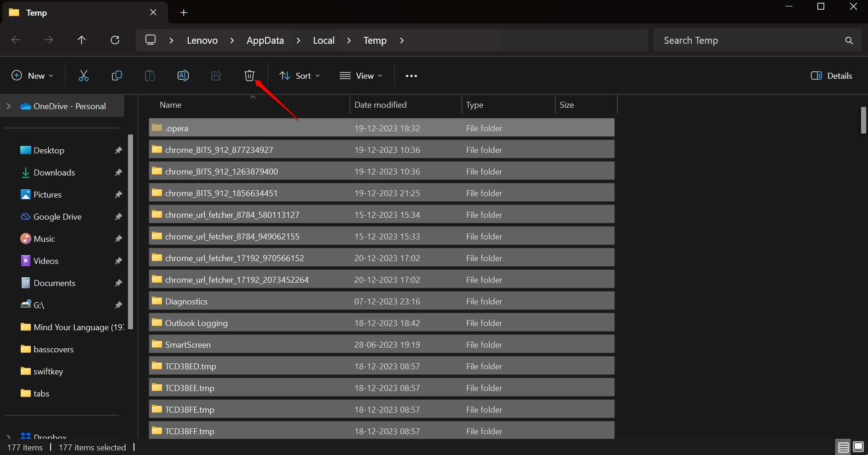Screen dimensions: 868x455
Task: Open the swiftkey folder shortcut
Action: pyautogui.click(x=41, y=371)
